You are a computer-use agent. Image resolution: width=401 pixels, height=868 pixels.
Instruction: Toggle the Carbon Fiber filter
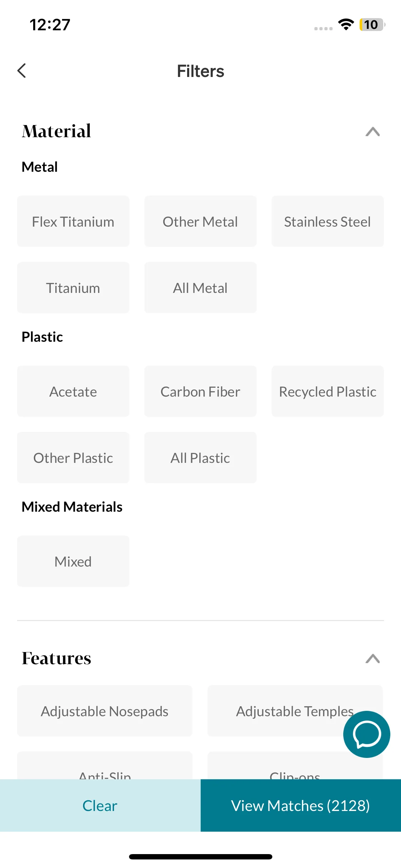[x=200, y=391]
